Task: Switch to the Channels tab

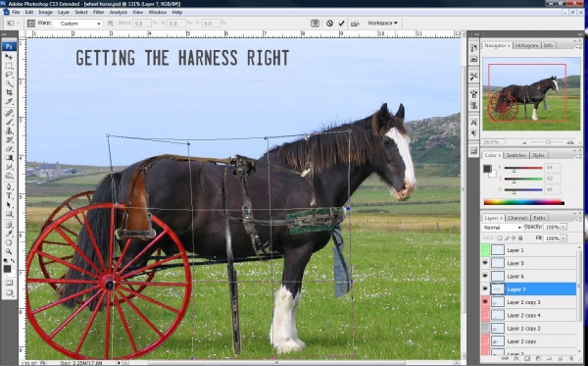Action: [x=517, y=218]
